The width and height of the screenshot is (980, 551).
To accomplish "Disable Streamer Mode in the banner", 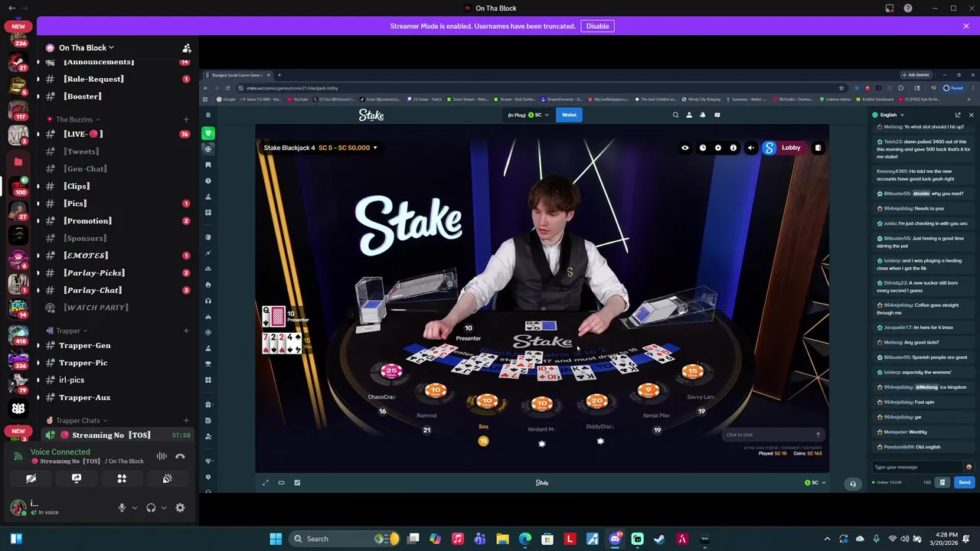I will click(597, 26).
